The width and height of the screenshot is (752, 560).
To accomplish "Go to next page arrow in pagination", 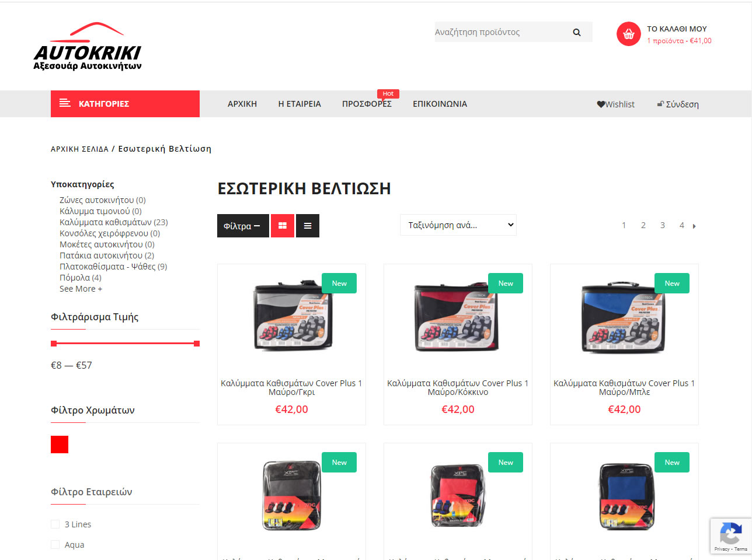I will click(694, 226).
